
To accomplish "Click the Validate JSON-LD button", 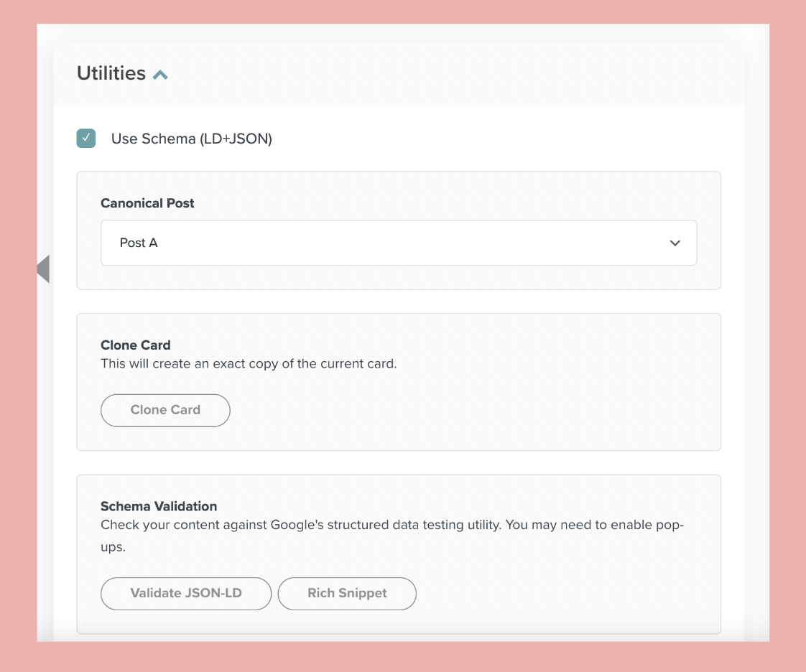I will [x=186, y=593].
